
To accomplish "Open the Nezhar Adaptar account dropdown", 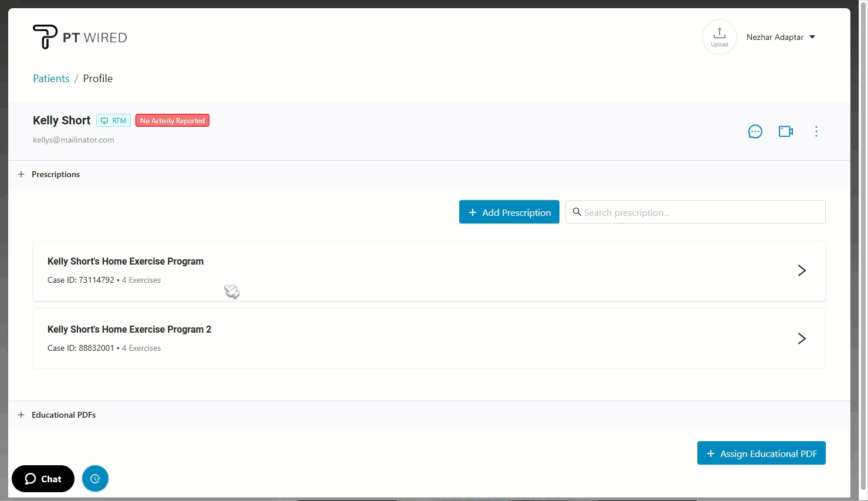I will coord(781,36).
